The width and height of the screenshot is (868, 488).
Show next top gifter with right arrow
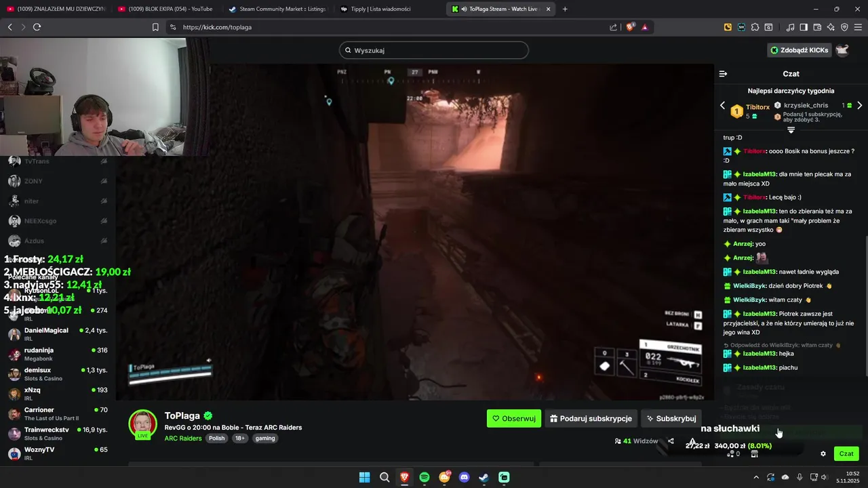pos(859,106)
